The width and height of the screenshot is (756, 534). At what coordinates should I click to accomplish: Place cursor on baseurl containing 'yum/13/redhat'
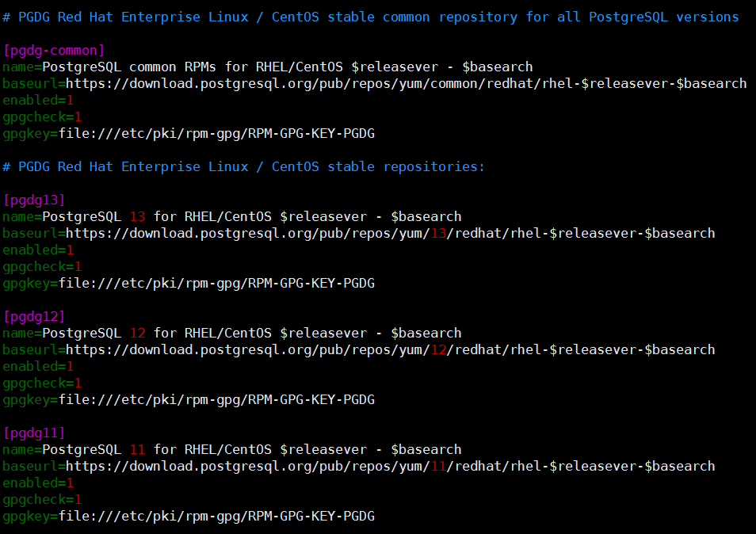[x=359, y=234]
